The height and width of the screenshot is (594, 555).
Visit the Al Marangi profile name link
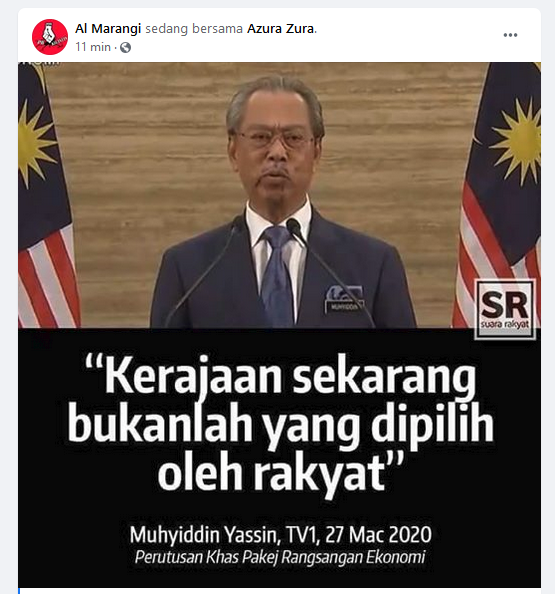(x=108, y=28)
